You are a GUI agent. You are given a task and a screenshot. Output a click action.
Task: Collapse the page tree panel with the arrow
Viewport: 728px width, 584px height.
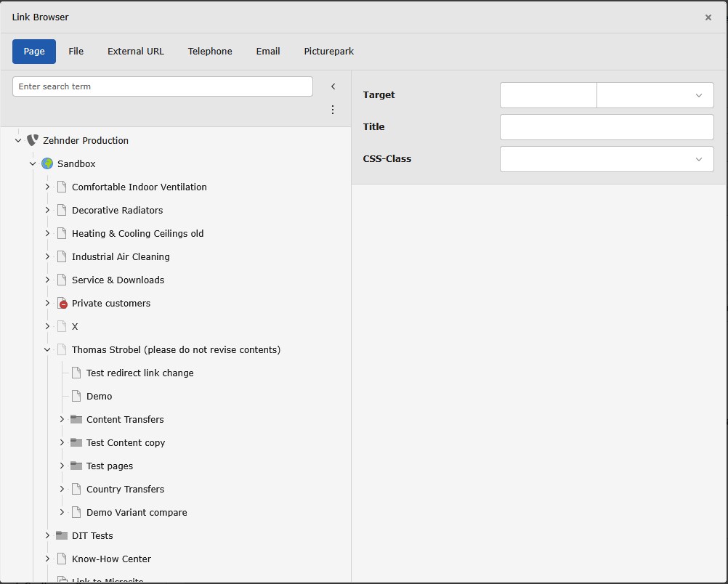point(333,86)
